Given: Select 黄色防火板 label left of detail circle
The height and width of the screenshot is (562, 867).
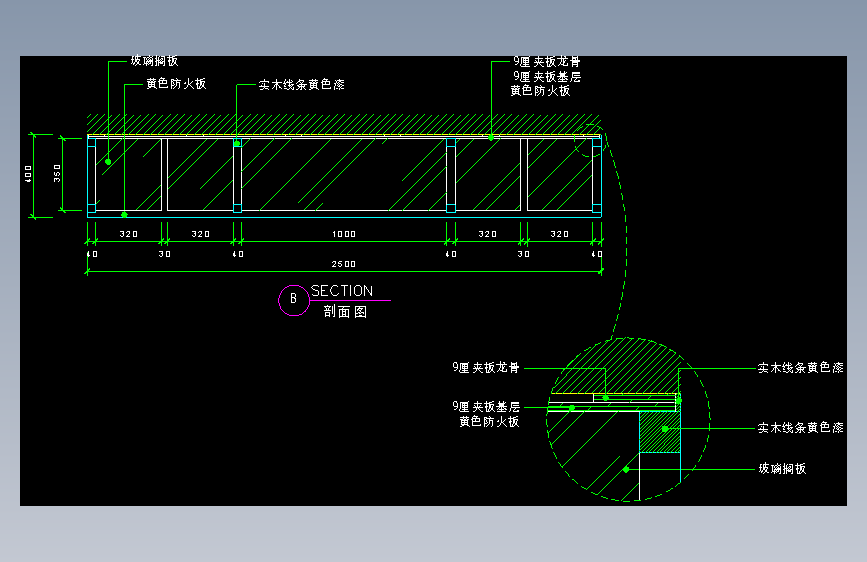Looking at the screenshot, I should (x=489, y=422).
